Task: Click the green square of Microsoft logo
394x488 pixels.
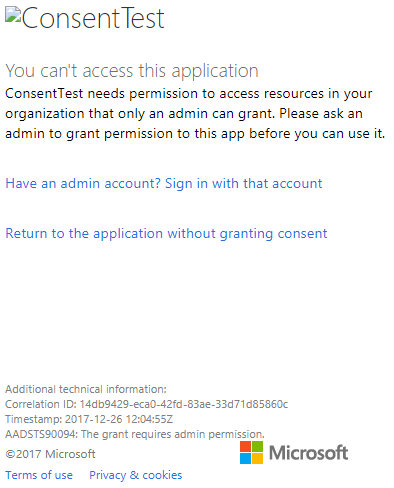Action: (257, 446)
